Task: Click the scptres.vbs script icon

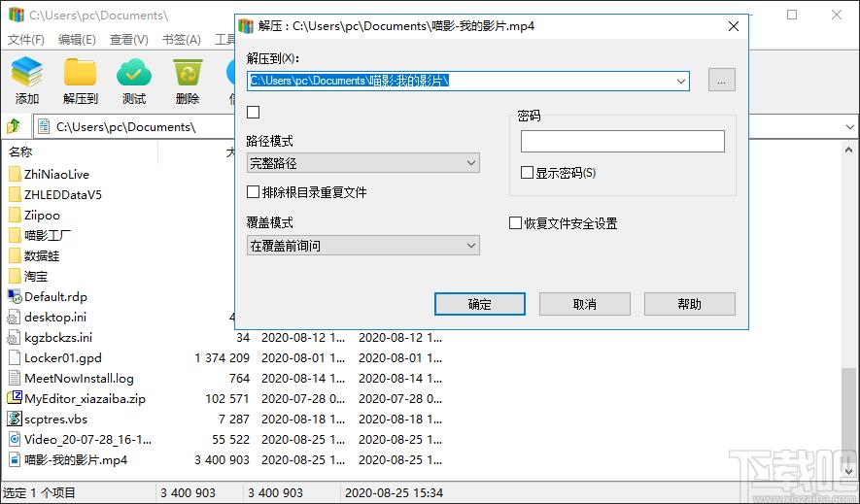Action: coord(15,420)
